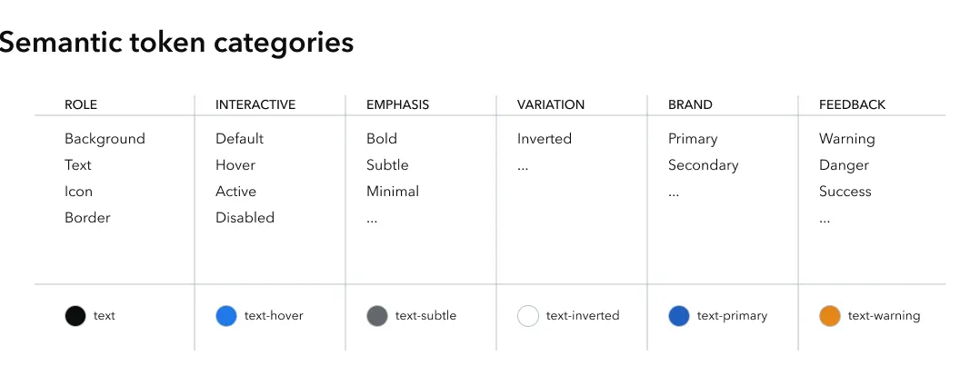Click the text-warning token label
The height and width of the screenshot is (375, 980).
tap(884, 316)
